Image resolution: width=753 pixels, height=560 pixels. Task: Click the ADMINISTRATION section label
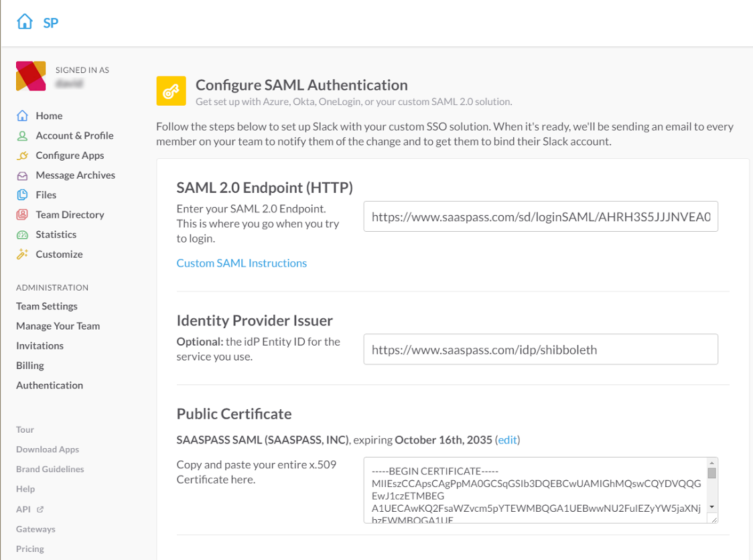click(x=52, y=287)
